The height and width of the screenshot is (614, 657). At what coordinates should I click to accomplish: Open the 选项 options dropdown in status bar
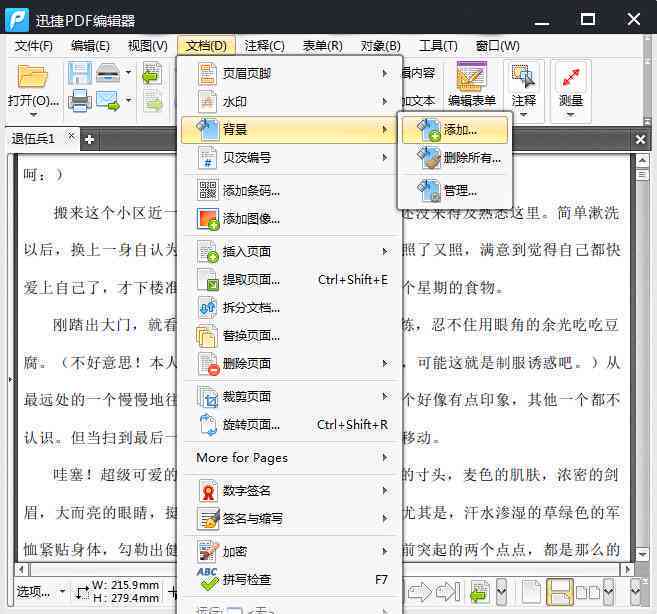[40, 591]
